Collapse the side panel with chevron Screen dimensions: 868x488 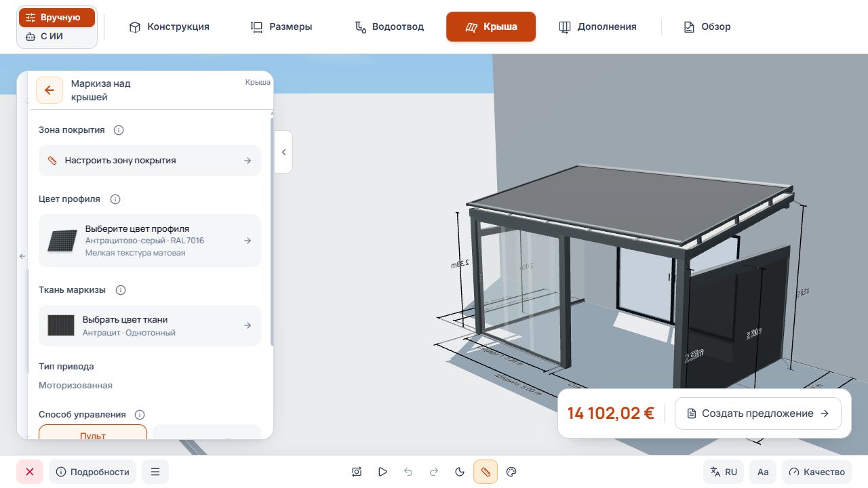click(x=283, y=152)
